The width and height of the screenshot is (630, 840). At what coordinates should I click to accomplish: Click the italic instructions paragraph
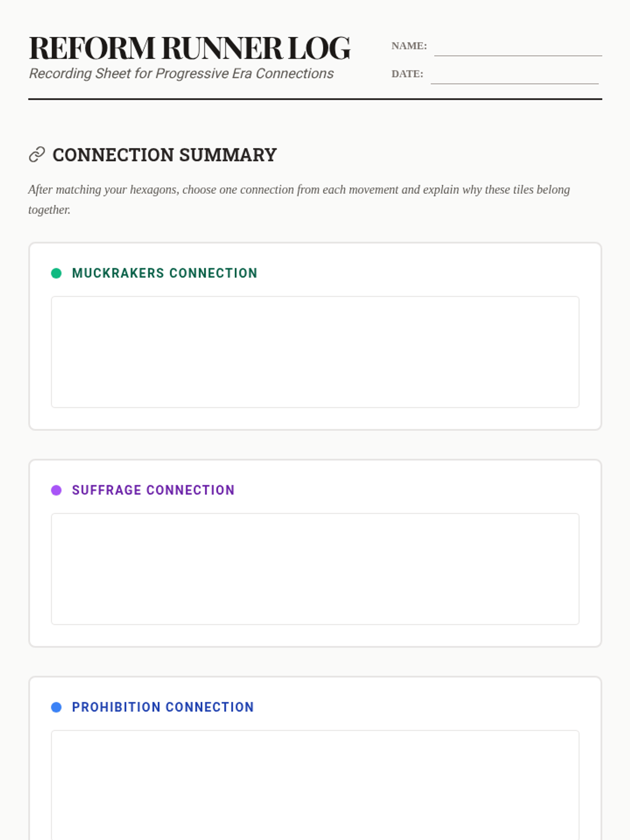[x=299, y=190]
